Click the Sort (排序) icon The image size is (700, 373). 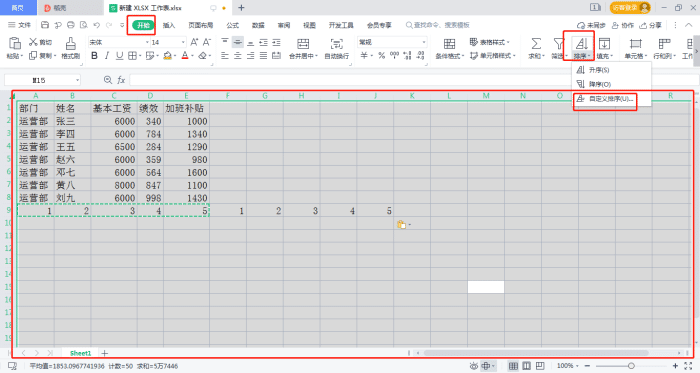581,44
